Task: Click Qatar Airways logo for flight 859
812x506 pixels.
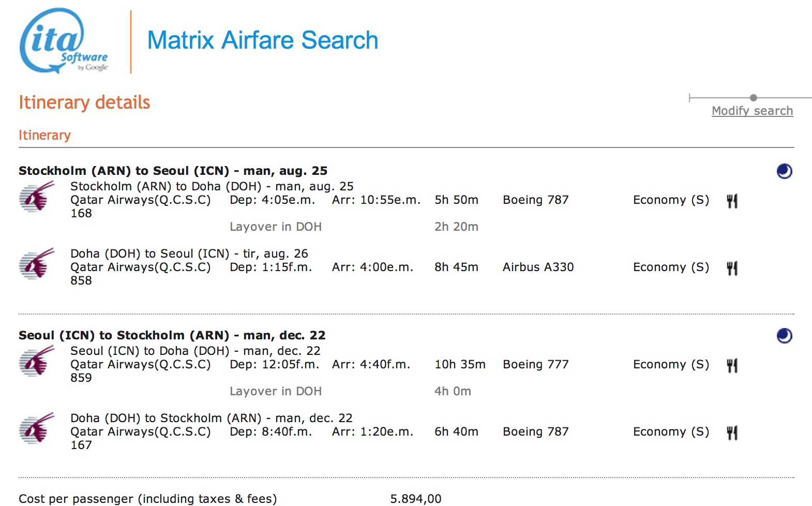Action: pos(37,361)
